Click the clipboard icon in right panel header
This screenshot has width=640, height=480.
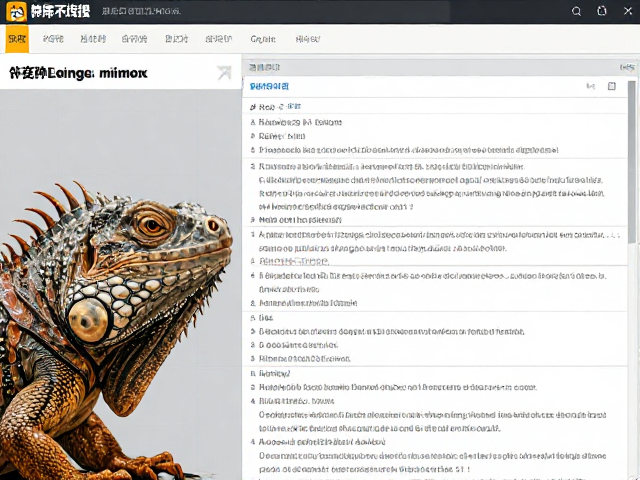tap(611, 86)
